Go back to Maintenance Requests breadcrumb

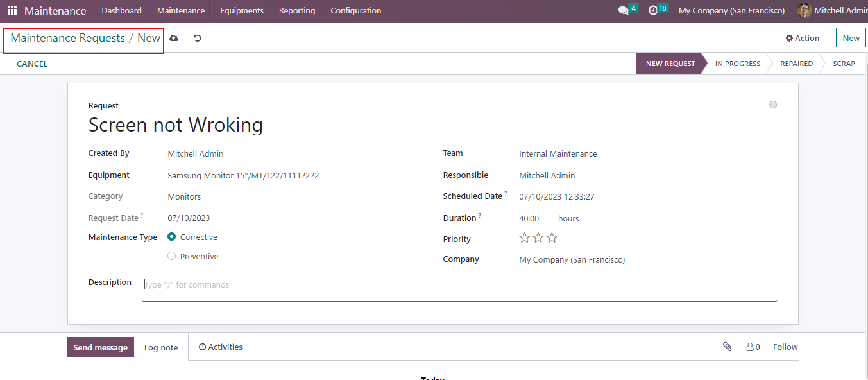pyautogui.click(x=68, y=39)
